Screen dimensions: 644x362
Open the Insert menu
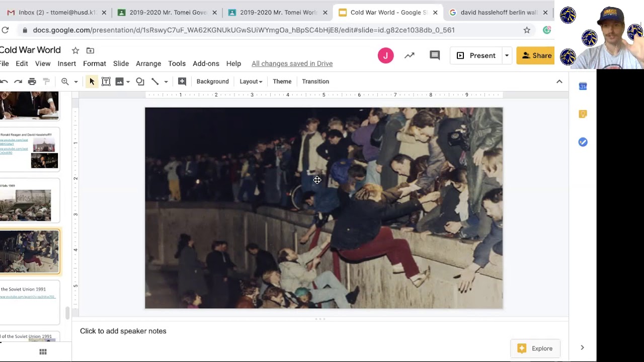pos(67,63)
